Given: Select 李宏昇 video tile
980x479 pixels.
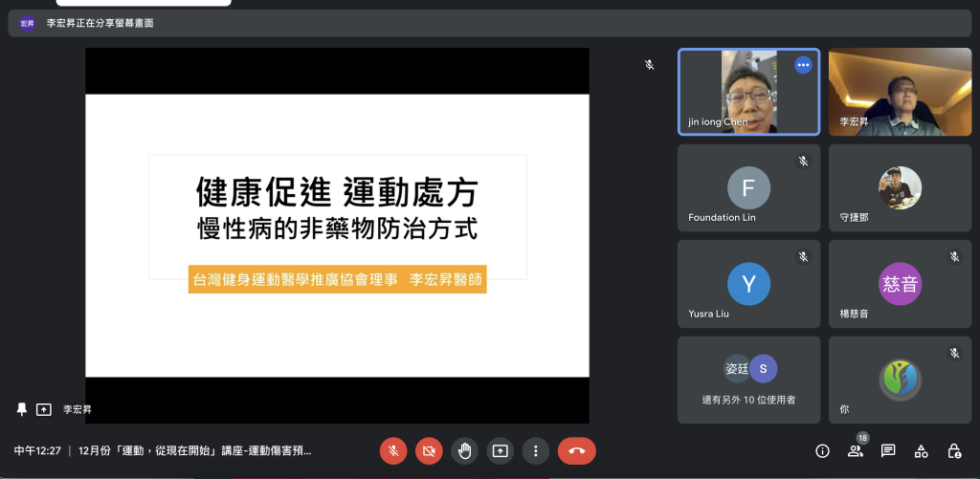Looking at the screenshot, I should pos(900,92).
